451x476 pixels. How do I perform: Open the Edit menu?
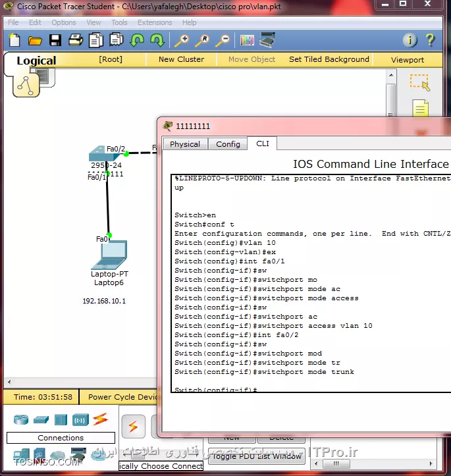pos(35,22)
